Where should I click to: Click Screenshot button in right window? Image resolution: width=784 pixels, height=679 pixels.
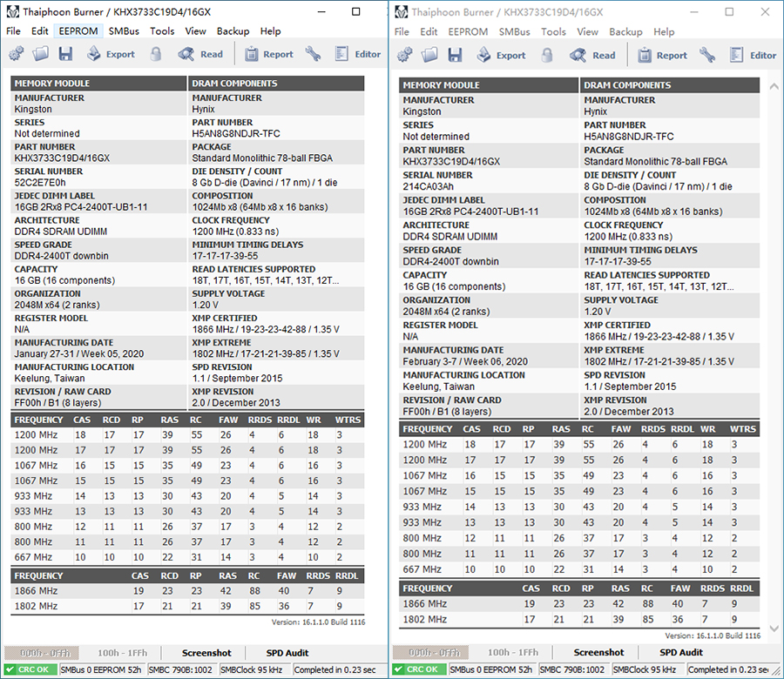point(598,652)
